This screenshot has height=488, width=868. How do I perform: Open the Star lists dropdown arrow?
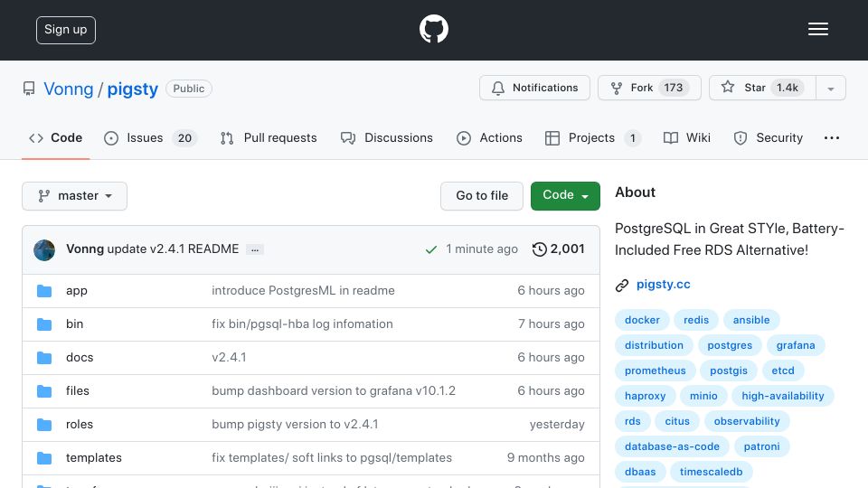pos(830,88)
